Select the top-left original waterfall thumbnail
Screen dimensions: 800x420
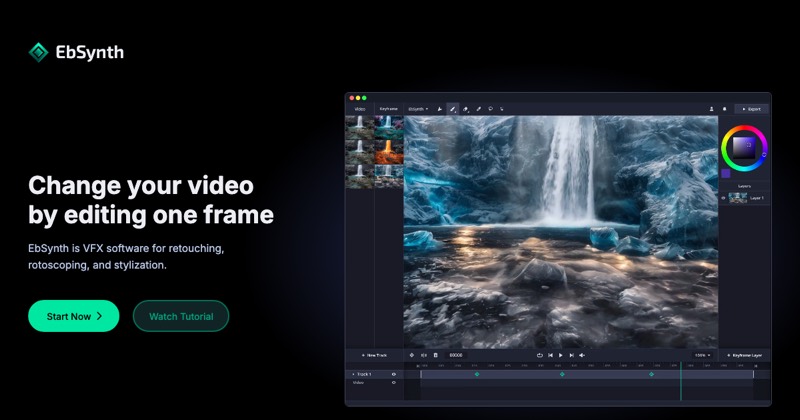(360, 128)
